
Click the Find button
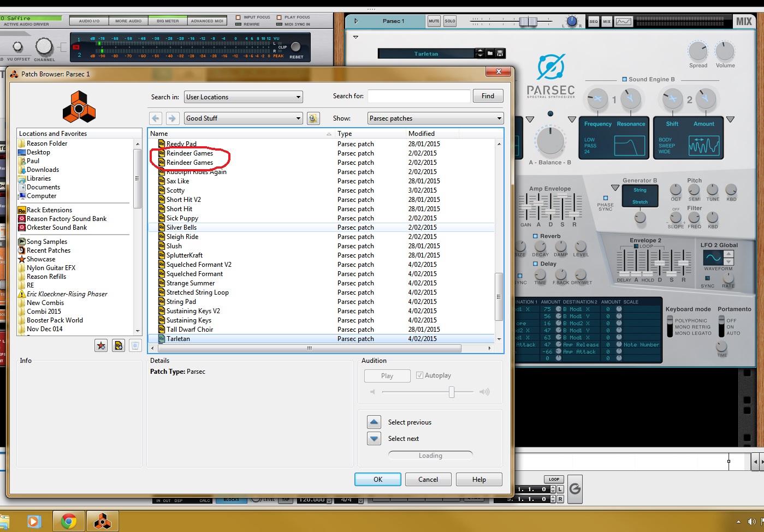(x=488, y=96)
